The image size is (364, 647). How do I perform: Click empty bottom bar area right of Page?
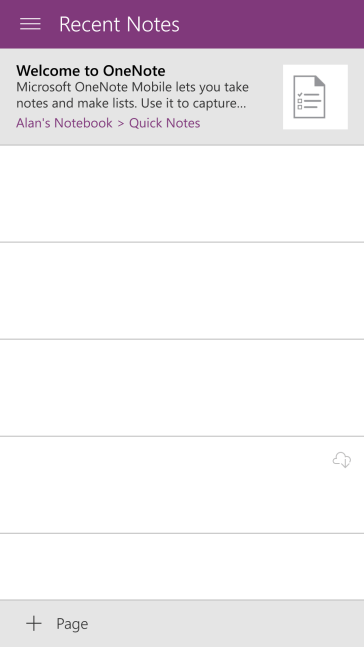pyautogui.click(x=227, y=623)
